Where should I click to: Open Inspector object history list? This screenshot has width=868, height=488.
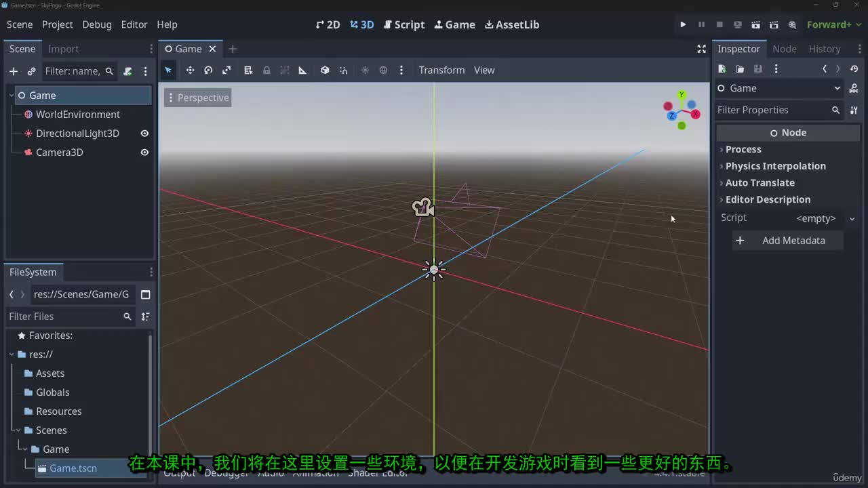(x=854, y=68)
